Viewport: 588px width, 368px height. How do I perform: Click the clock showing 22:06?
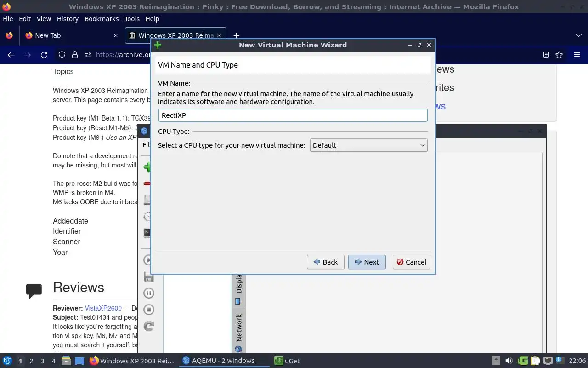point(577,361)
